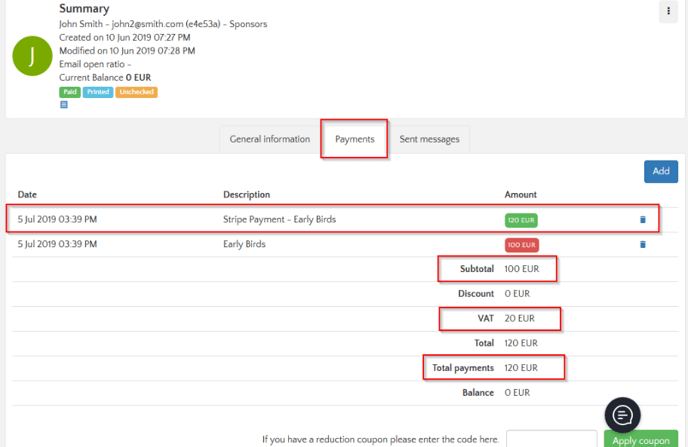Delete the Stripe Payment - Early Birds entry

pyautogui.click(x=642, y=219)
